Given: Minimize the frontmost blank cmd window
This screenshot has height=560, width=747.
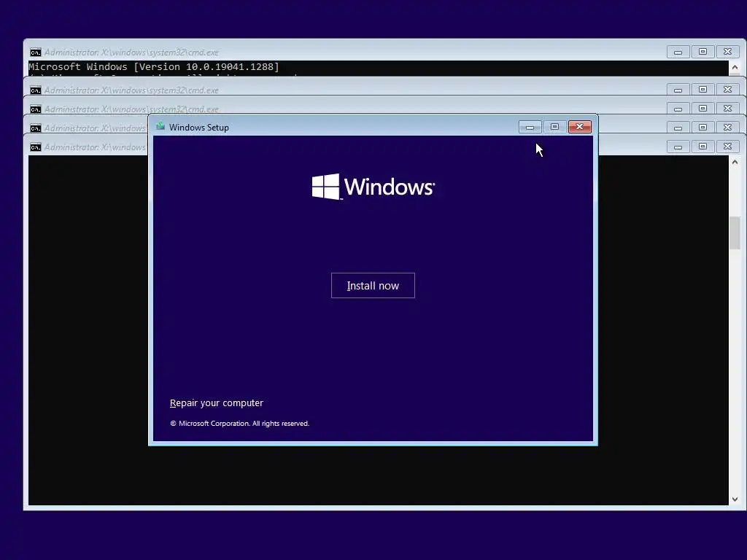Looking at the screenshot, I should pyautogui.click(x=678, y=147).
